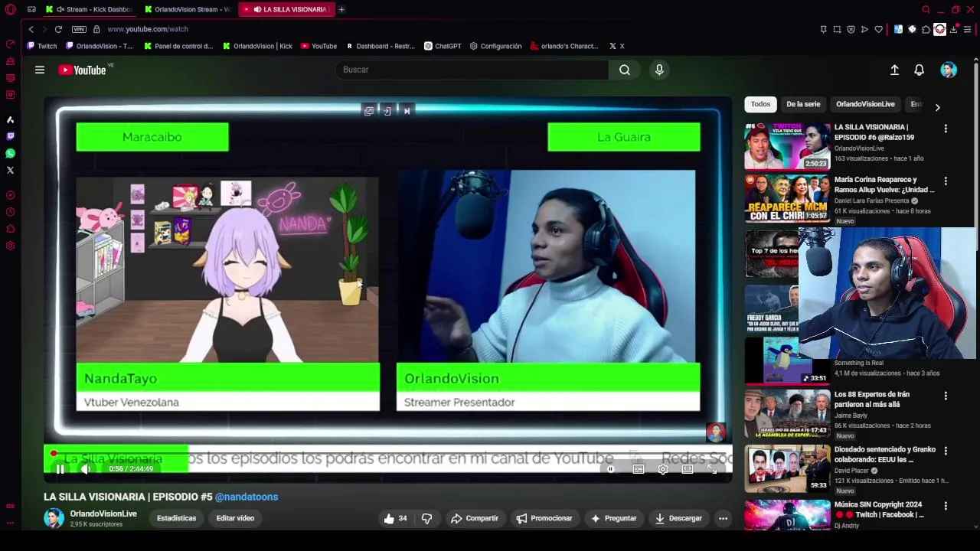The width and height of the screenshot is (980, 551).
Task: Click the Editar video button
Action: [x=235, y=518]
